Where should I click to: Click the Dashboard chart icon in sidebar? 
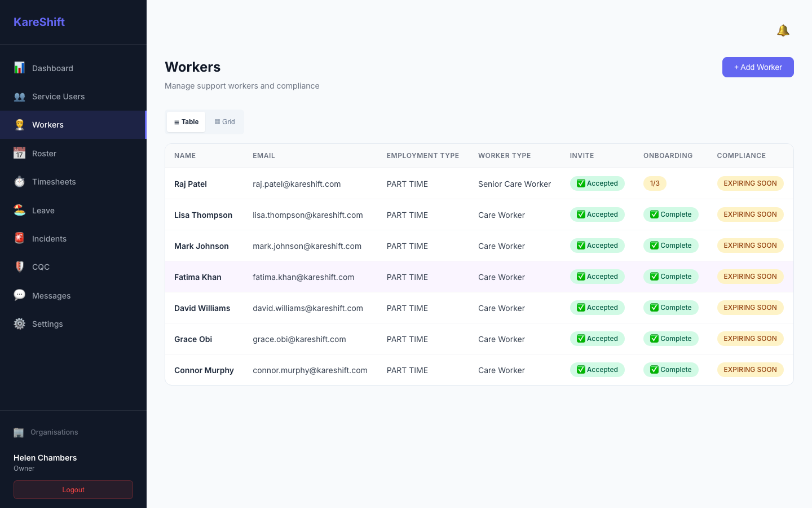tap(19, 68)
